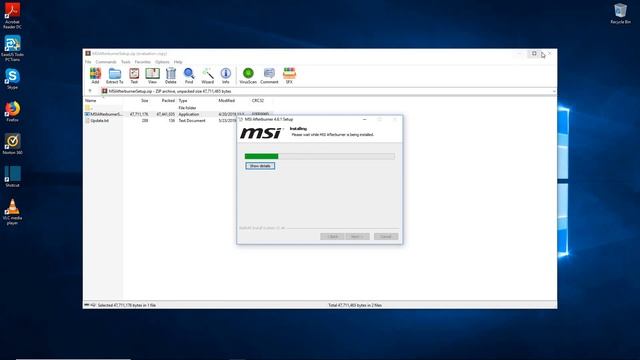Click Show details in MSI setup

(x=260, y=166)
